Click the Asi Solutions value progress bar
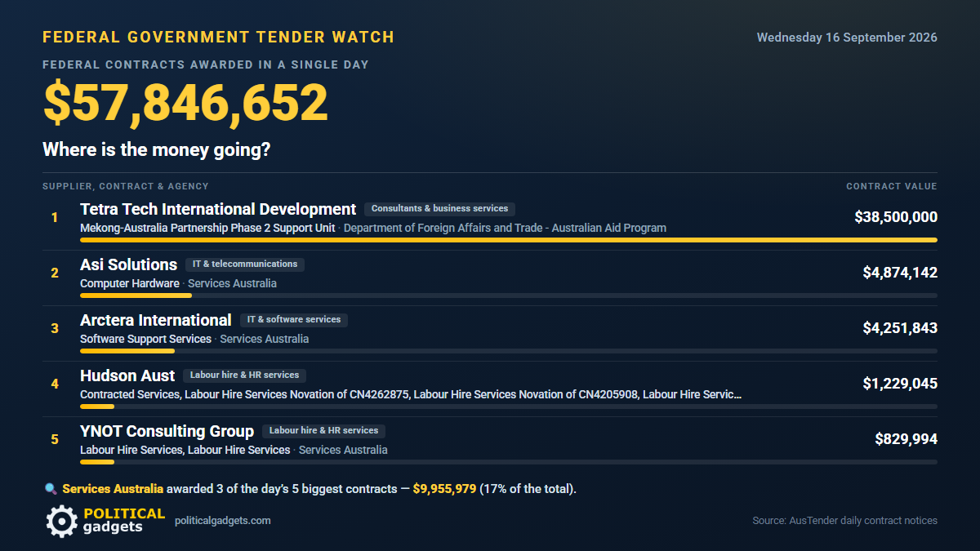980x551 pixels. [x=509, y=295]
